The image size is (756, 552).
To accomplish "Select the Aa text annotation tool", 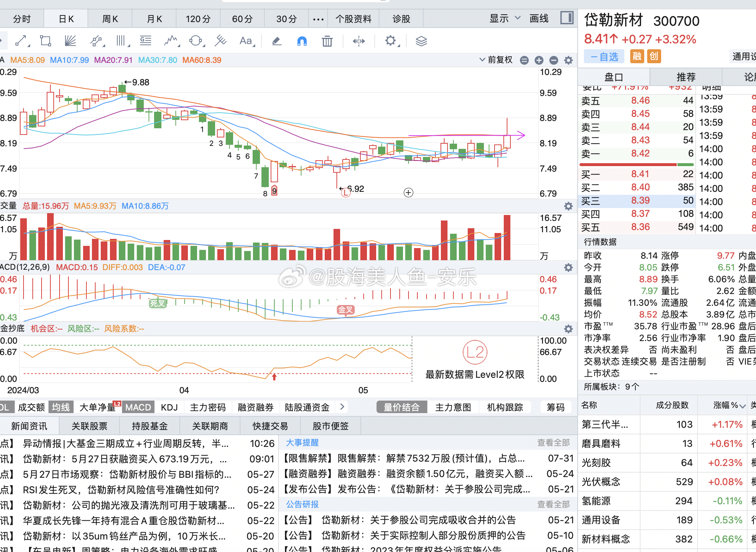I will coord(246,41).
